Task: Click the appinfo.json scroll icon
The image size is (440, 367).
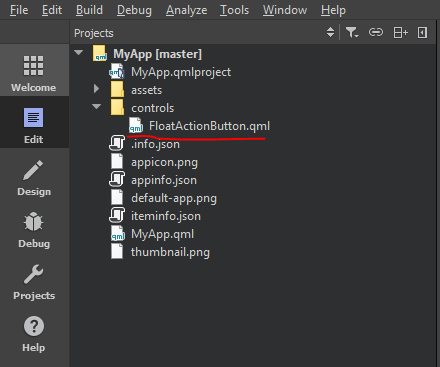Action: (117, 179)
